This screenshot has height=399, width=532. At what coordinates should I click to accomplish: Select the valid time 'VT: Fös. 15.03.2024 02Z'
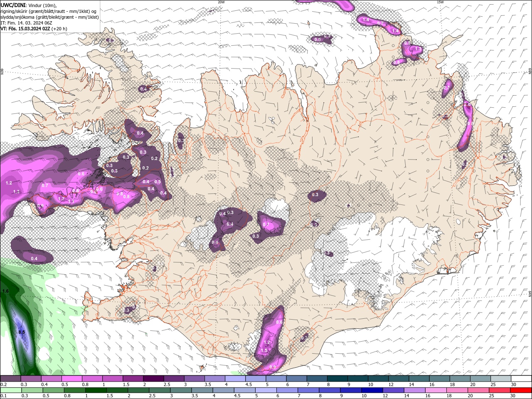click(25, 29)
